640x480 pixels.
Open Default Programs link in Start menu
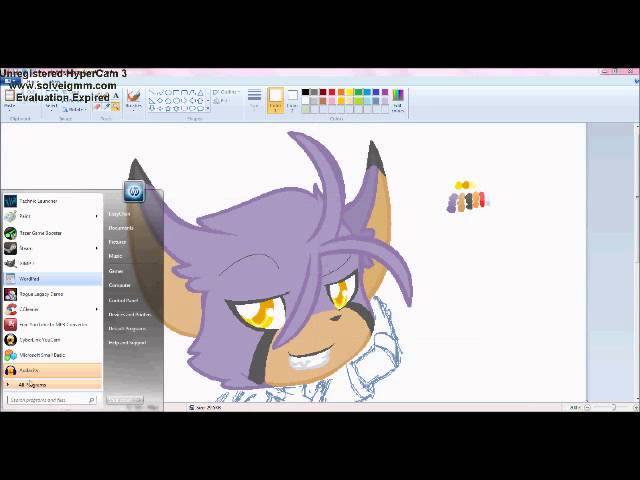click(x=127, y=329)
